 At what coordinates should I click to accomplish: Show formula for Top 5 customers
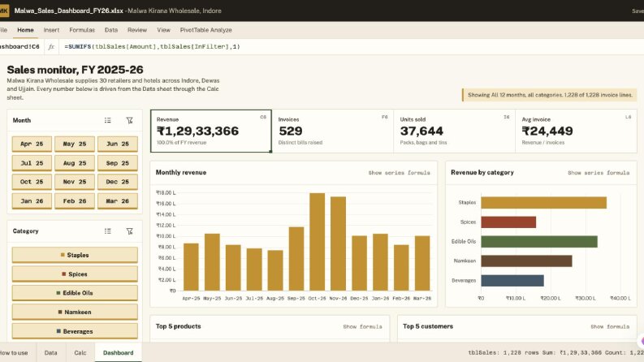(x=610, y=327)
